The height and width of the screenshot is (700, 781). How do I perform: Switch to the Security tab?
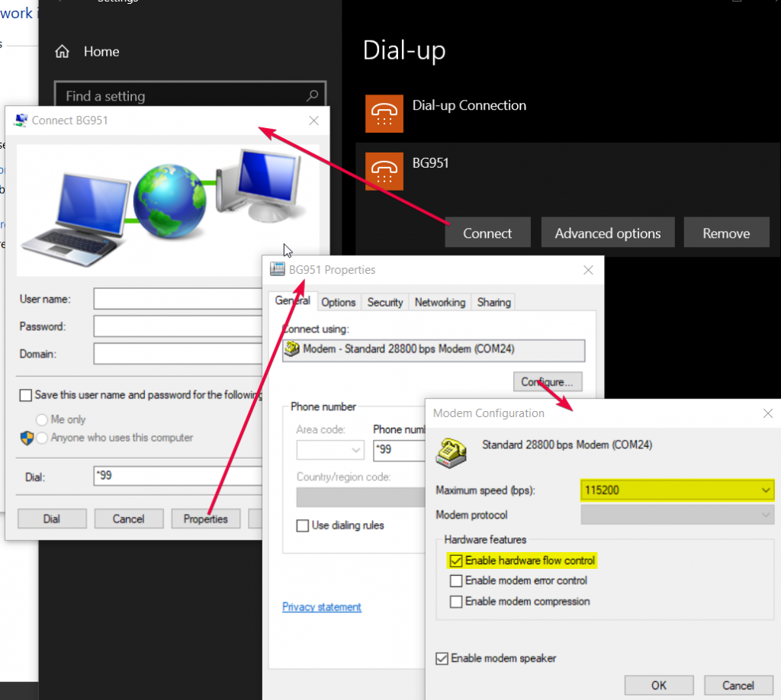coord(385,302)
